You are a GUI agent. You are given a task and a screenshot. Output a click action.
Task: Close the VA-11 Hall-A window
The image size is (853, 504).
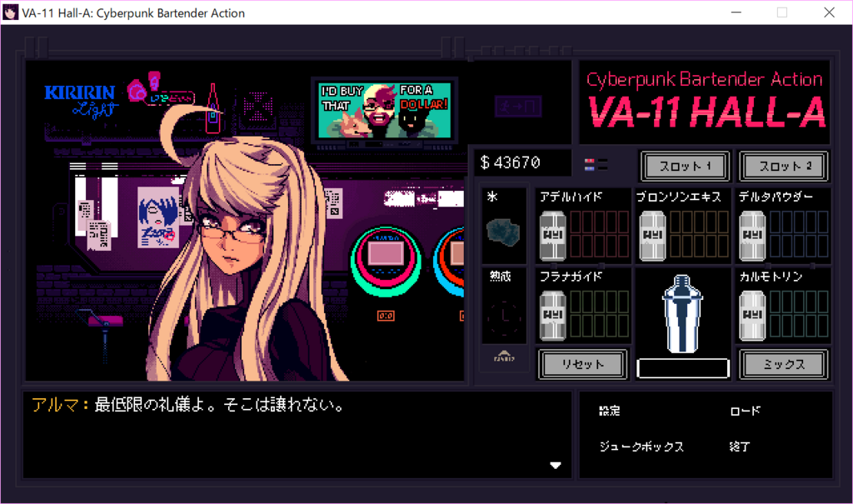(829, 12)
